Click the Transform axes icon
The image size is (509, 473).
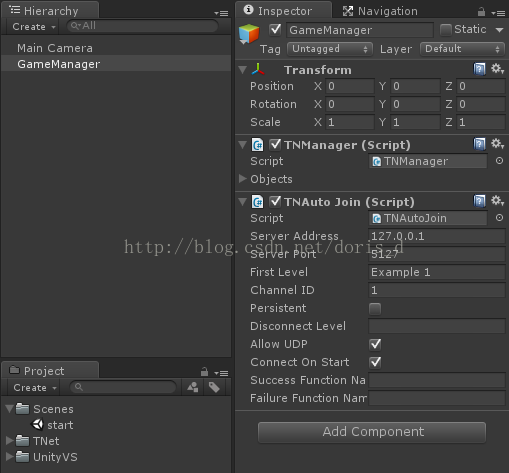[x=258, y=69]
